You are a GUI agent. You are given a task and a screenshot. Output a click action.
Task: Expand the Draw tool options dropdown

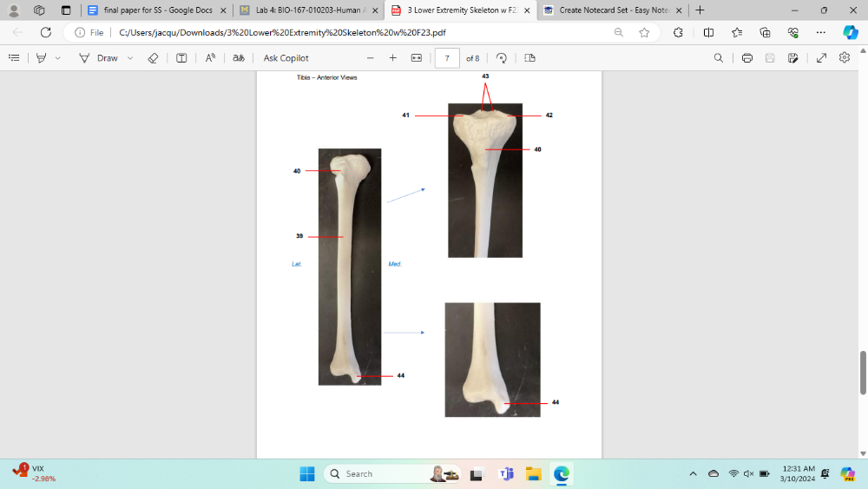coord(130,58)
